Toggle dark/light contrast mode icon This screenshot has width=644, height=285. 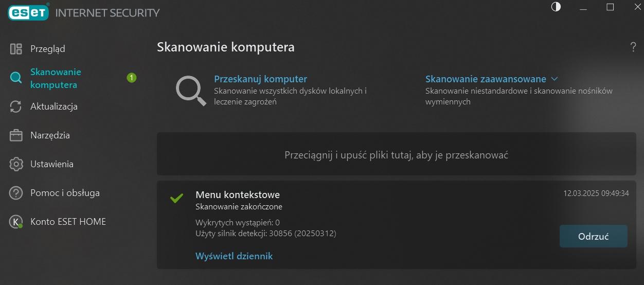coord(556,7)
